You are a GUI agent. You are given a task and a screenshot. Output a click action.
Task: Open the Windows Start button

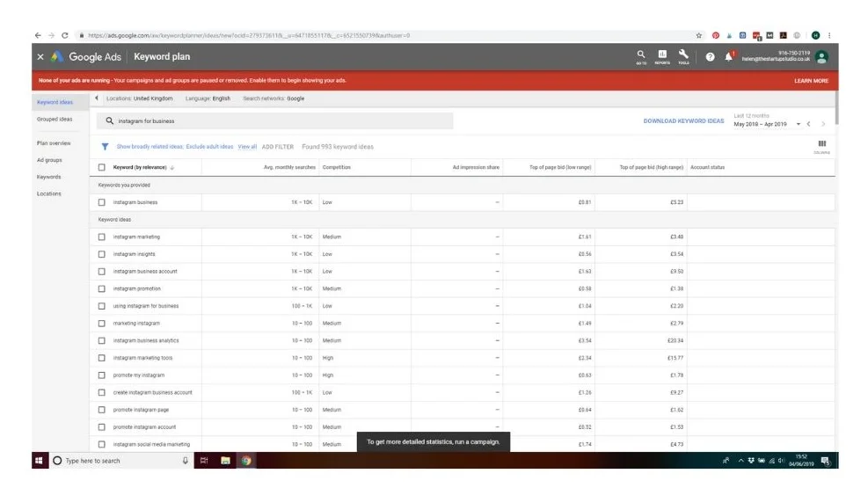tap(39, 461)
